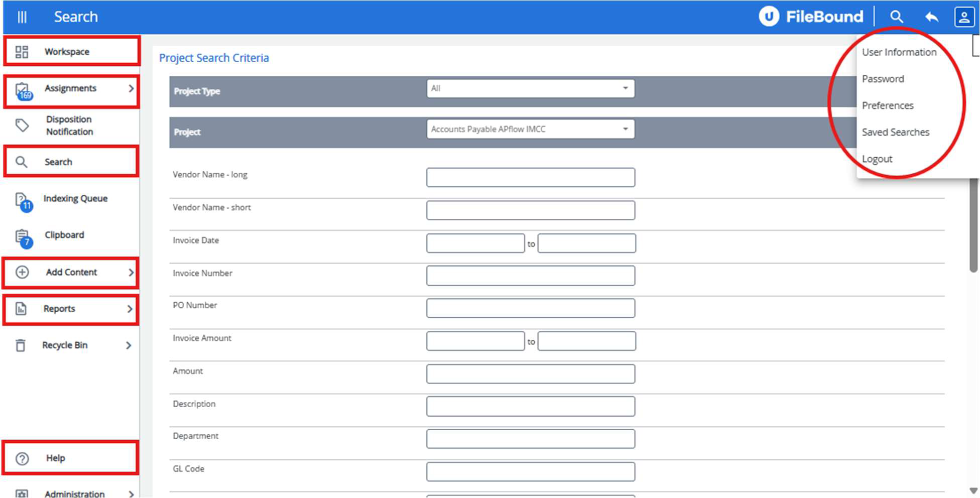Expand the Recycle Bin submenu chevron
The width and height of the screenshot is (980, 498).
pos(129,345)
